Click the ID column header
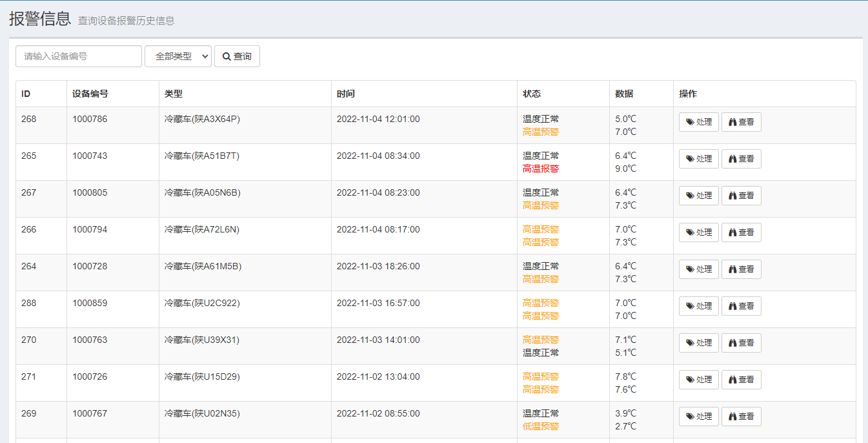This screenshot has width=868, height=443. coord(26,94)
